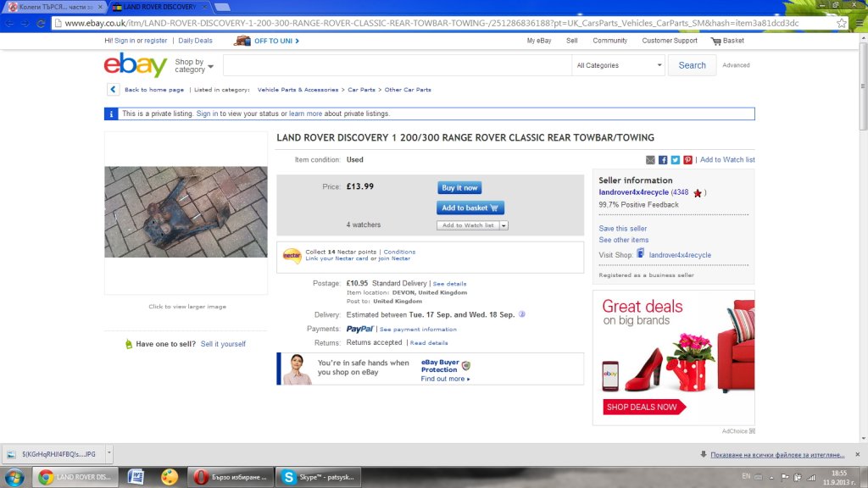Open Skype window in taskbar
868x488 pixels.
(318, 477)
